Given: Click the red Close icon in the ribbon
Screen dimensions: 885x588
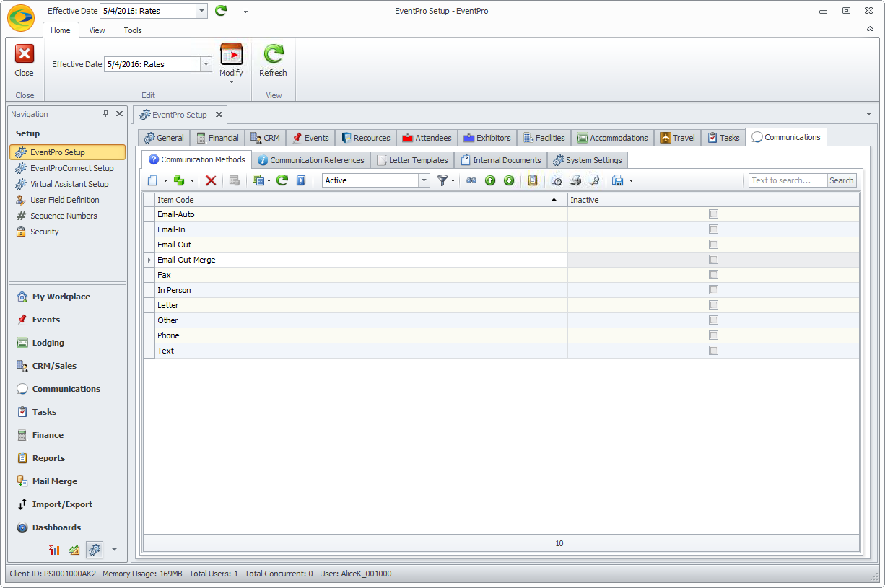Looking at the screenshot, I should click(25, 54).
